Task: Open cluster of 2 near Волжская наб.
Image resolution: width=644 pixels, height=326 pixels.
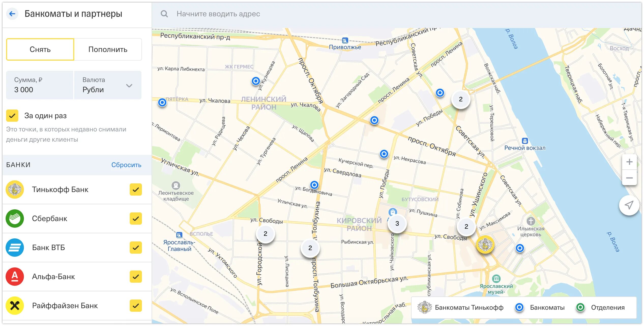Action: (461, 99)
